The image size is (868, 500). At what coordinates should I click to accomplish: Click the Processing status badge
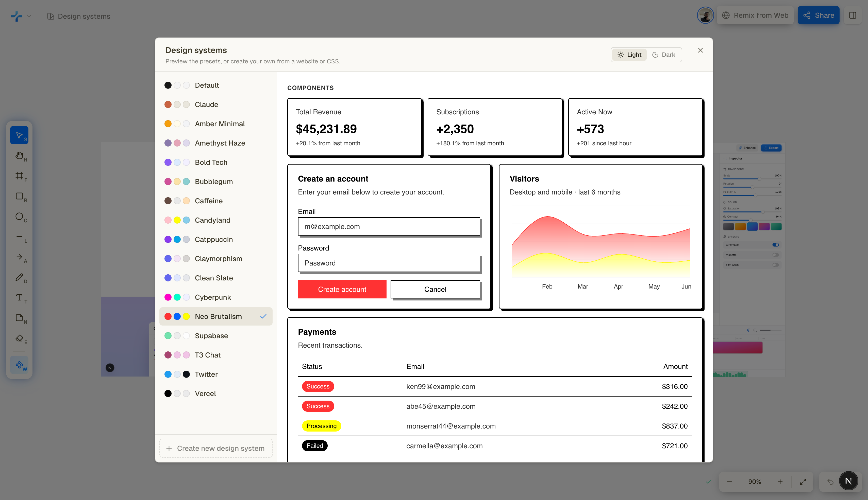point(321,426)
